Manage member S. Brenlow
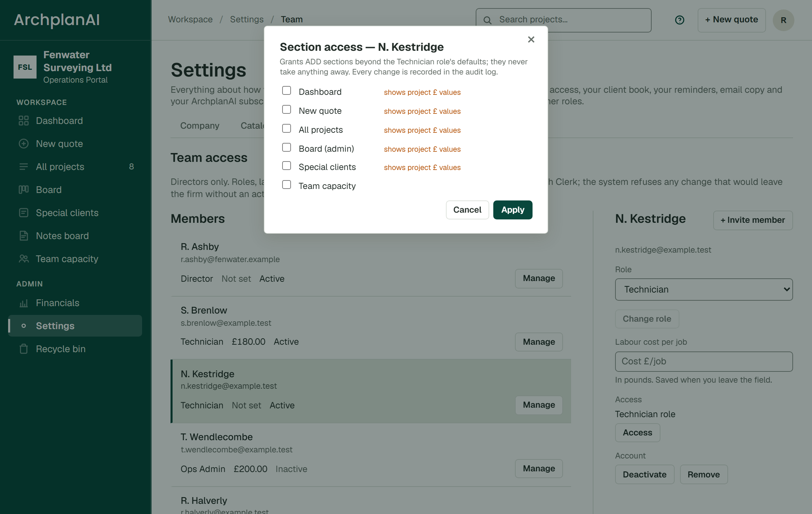Screen dimensions: 812x514 pos(539,342)
